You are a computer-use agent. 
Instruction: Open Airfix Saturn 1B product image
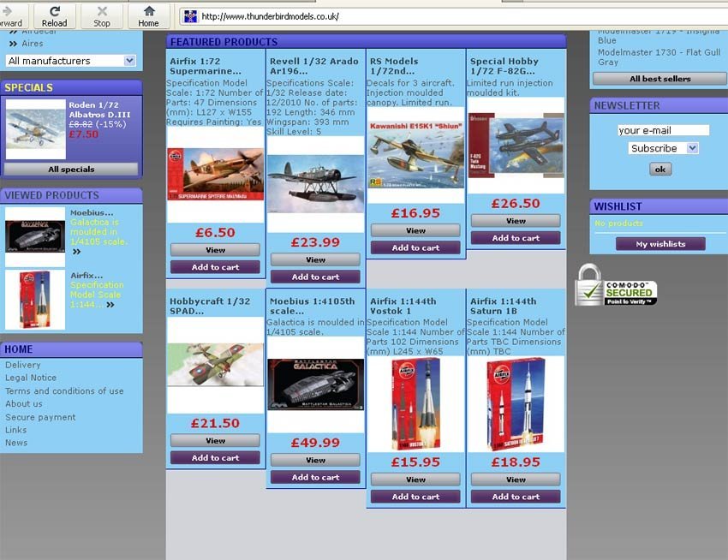[x=516, y=404]
